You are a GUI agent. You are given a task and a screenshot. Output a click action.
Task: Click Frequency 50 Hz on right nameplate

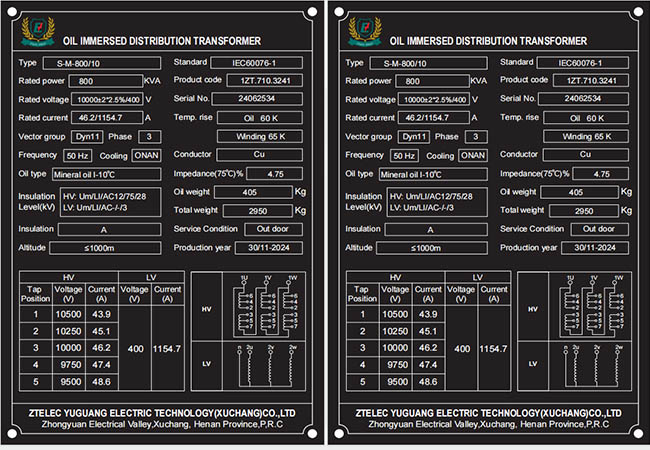click(x=404, y=156)
